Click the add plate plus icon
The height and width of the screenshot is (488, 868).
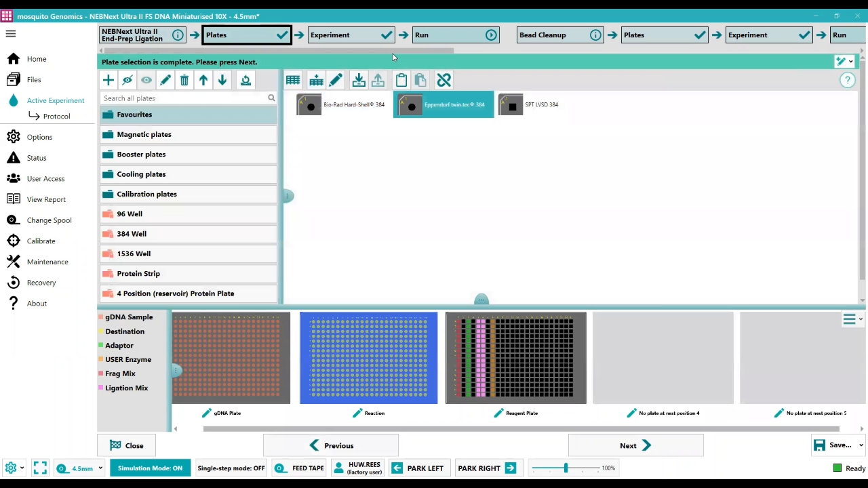[x=108, y=81]
